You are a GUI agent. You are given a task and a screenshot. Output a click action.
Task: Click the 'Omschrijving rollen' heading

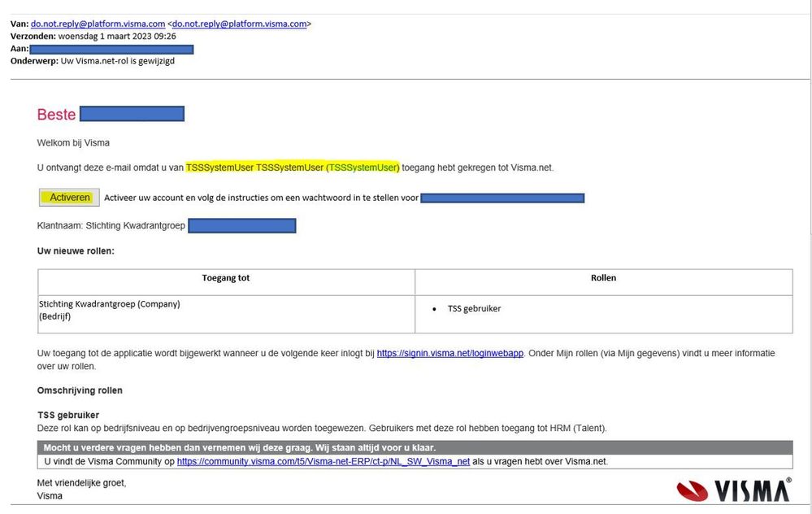pyautogui.click(x=80, y=390)
